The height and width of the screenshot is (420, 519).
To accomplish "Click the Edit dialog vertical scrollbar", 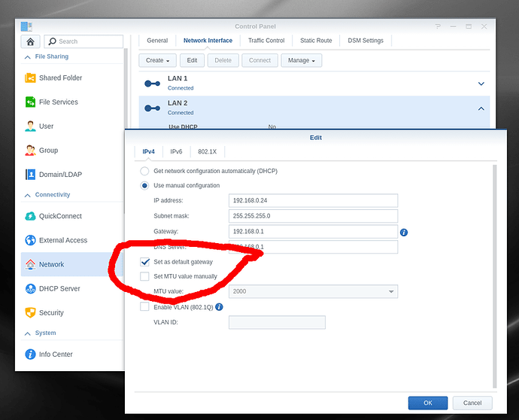I will 494,276.
